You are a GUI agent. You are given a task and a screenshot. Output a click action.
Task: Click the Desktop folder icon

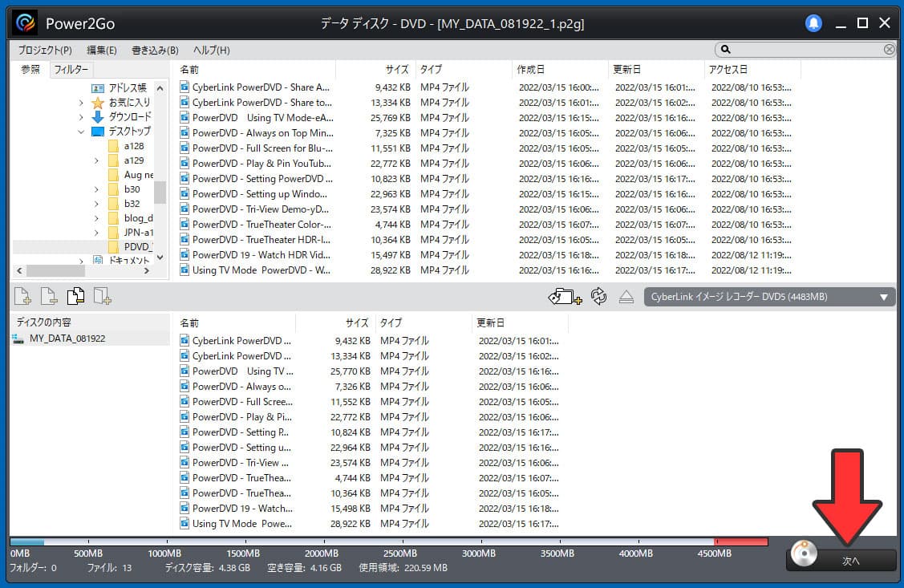pyautogui.click(x=98, y=132)
